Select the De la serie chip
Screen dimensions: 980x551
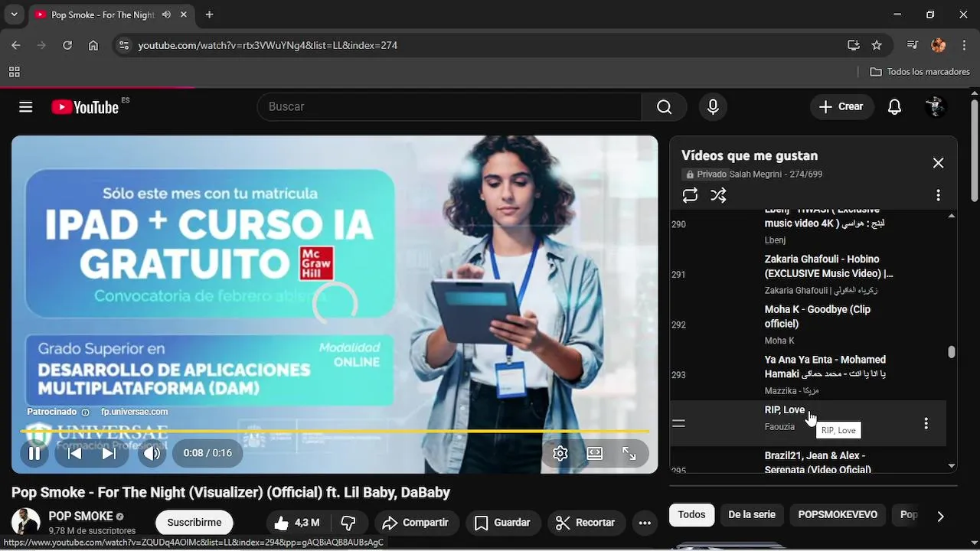click(x=752, y=515)
